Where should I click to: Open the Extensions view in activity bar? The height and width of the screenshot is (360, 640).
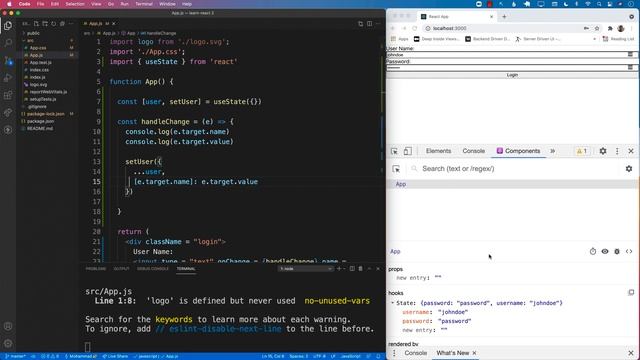coord(8,95)
